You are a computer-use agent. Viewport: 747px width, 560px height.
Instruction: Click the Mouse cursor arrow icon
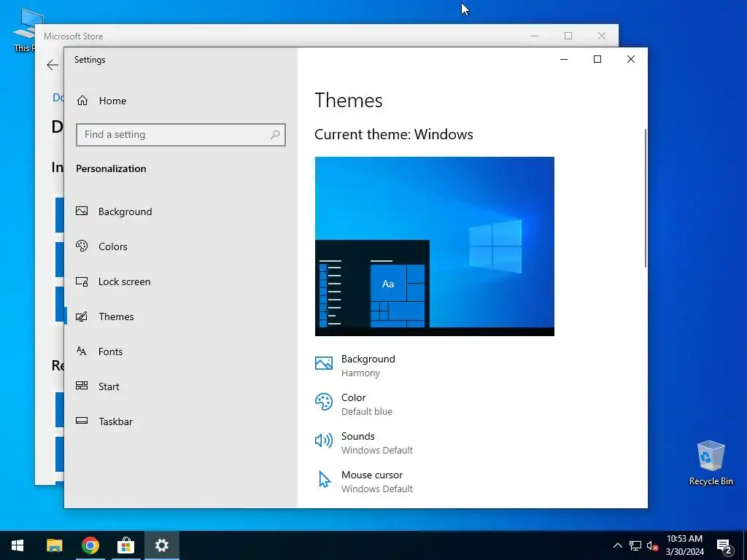pos(325,479)
